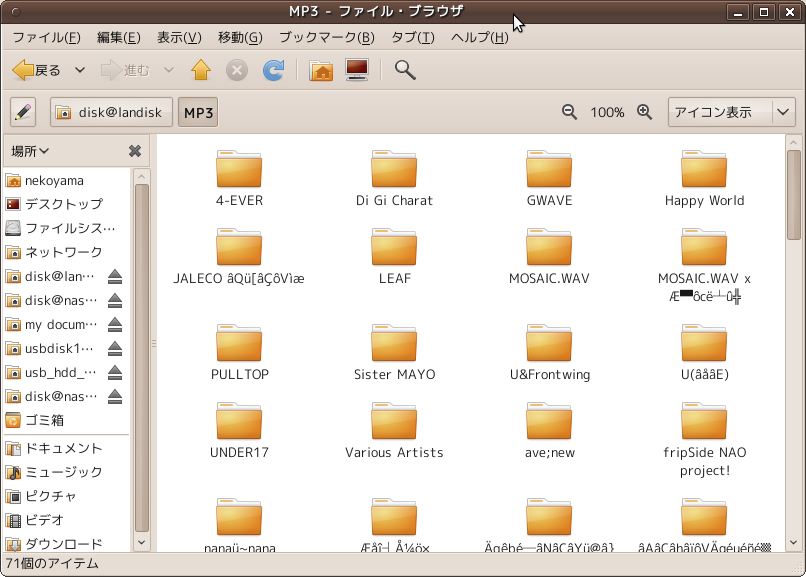Open the 表示(V) menu
The height and width of the screenshot is (577, 806).
click(179, 38)
